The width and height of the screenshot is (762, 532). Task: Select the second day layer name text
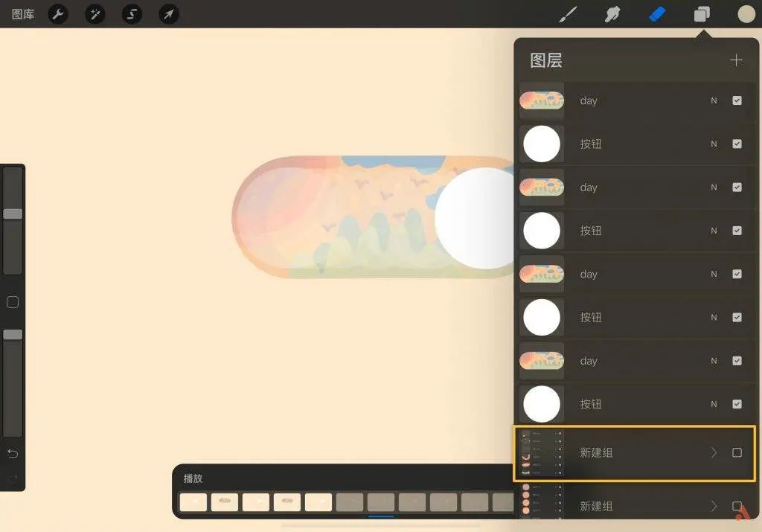point(589,188)
